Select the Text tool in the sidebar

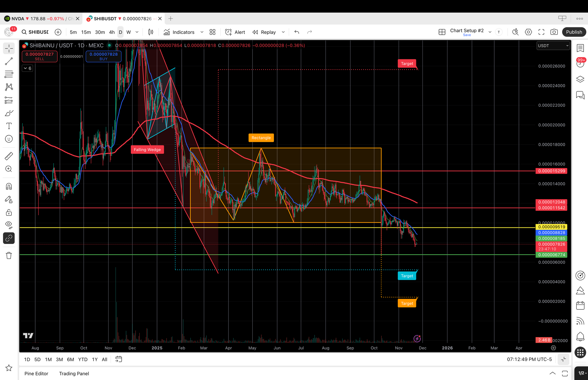pyautogui.click(x=9, y=126)
